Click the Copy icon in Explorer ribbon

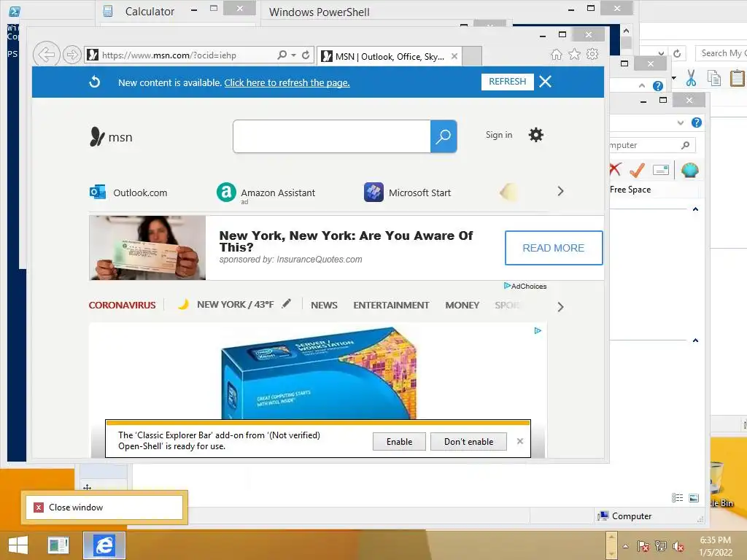(714, 77)
